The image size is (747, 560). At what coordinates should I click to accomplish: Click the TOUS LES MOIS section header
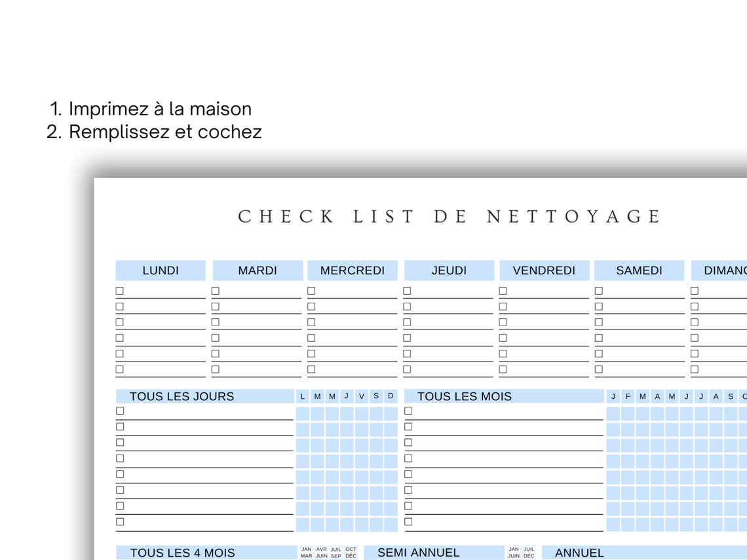coord(465,396)
